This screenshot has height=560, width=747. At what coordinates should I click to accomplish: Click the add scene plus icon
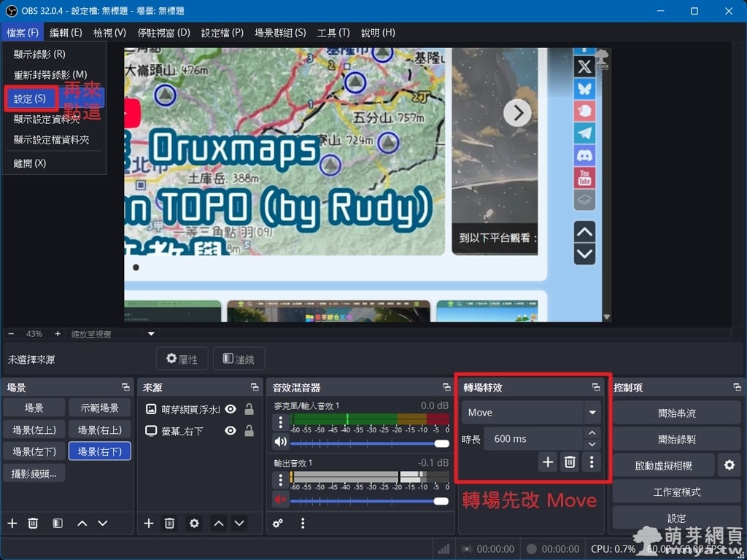coord(12,523)
